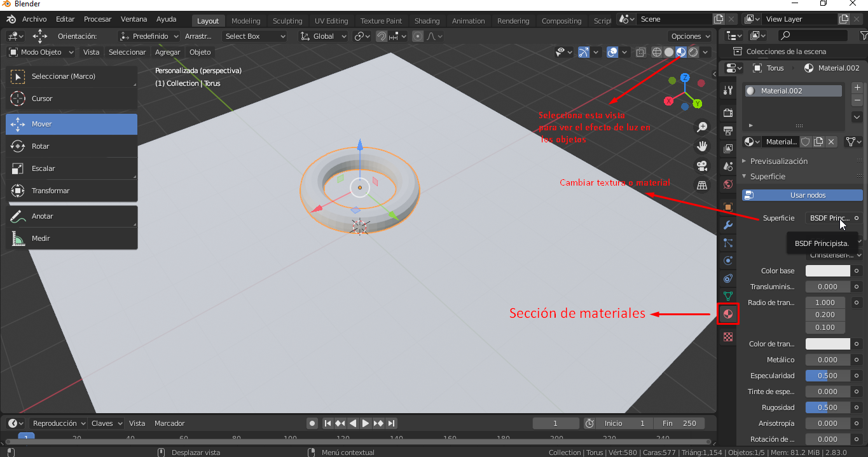Switch to the Shading workspace tab
The image size is (868, 457).
[x=427, y=20]
